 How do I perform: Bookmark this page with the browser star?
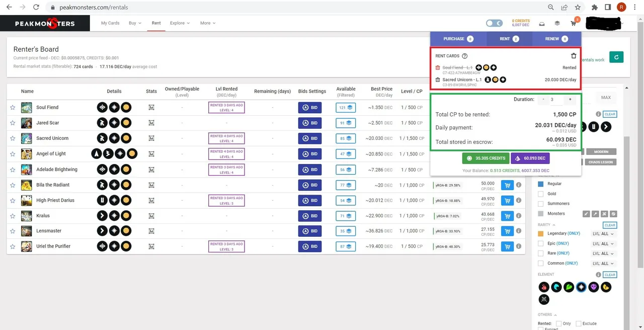[x=578, y=8]
